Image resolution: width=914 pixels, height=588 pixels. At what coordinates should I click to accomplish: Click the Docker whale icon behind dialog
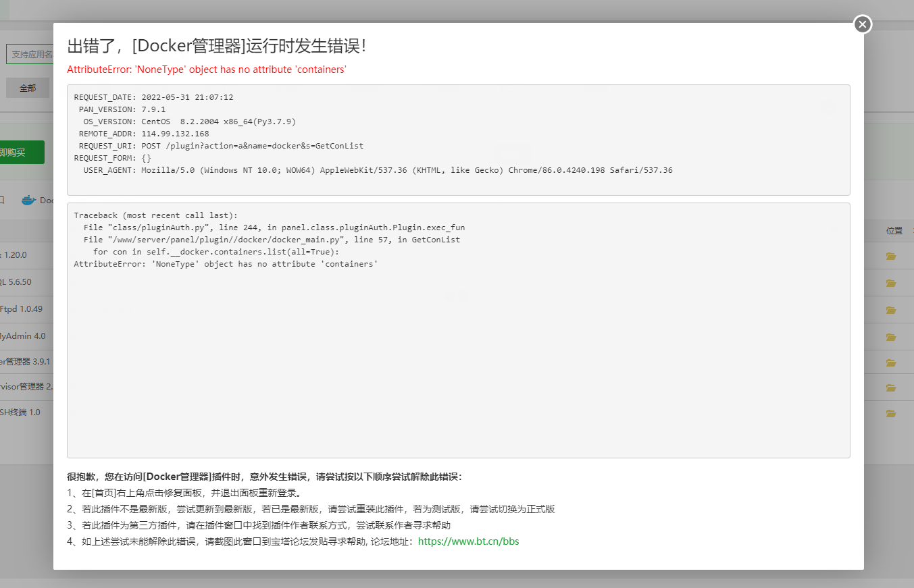coord(28,200)
